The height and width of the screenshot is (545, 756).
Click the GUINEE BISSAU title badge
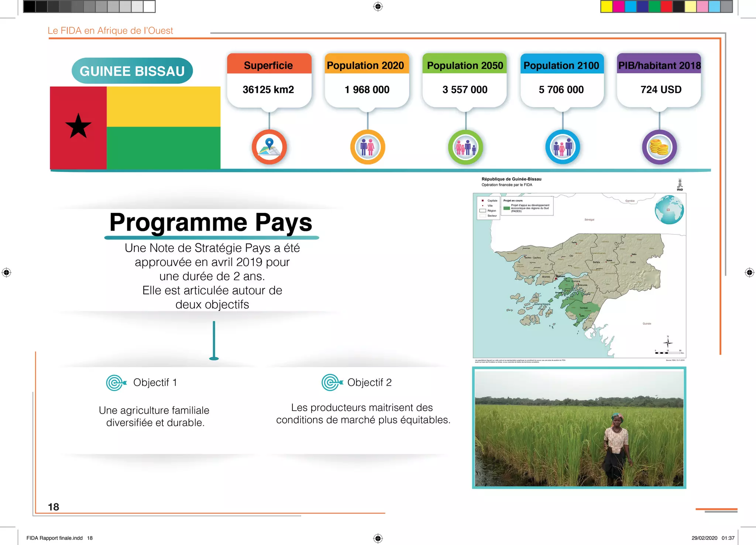(132, 71)
